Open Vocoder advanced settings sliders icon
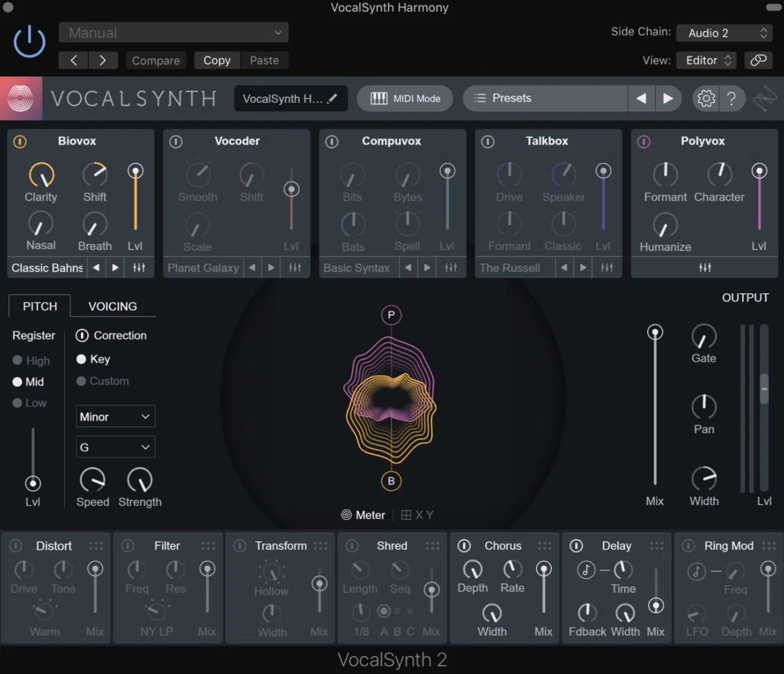The width and height of the screenshot is (784, 674). pyautogui.click(x=295, y=268)
